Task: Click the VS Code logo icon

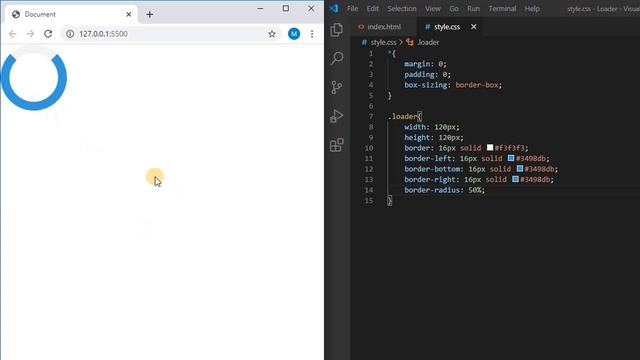Action: (334, 8)
